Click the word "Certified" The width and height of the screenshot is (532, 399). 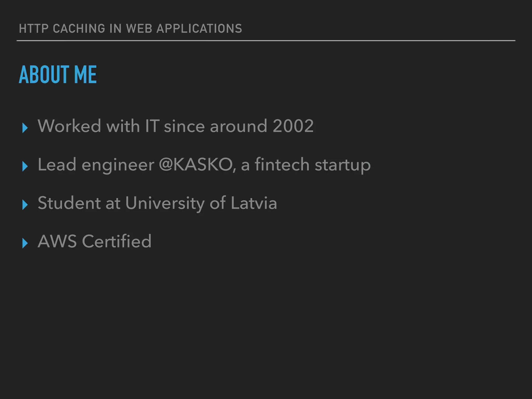pyautogui.click(x=117, y=241)
